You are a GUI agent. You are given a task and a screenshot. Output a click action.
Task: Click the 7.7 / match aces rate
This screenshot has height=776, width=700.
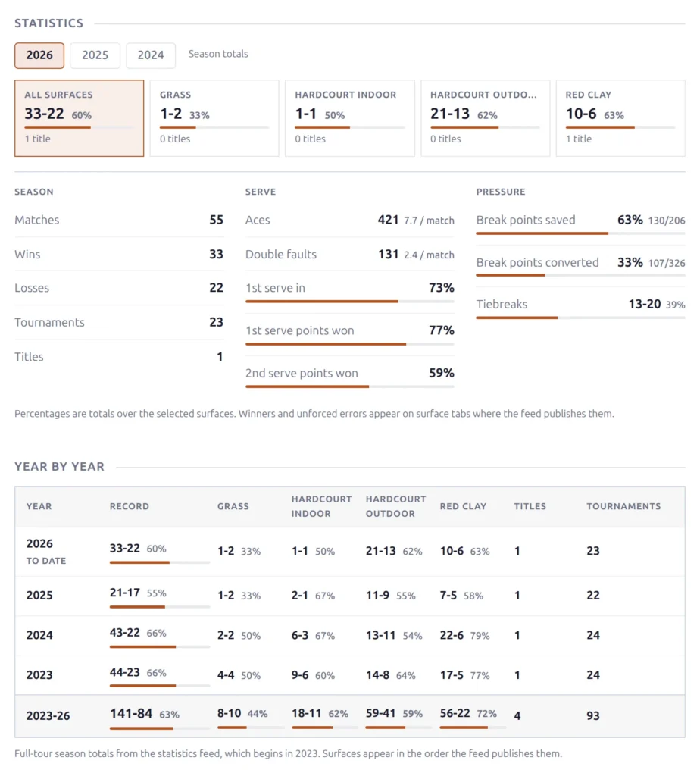pyautogui.click(x=429, y=221)
